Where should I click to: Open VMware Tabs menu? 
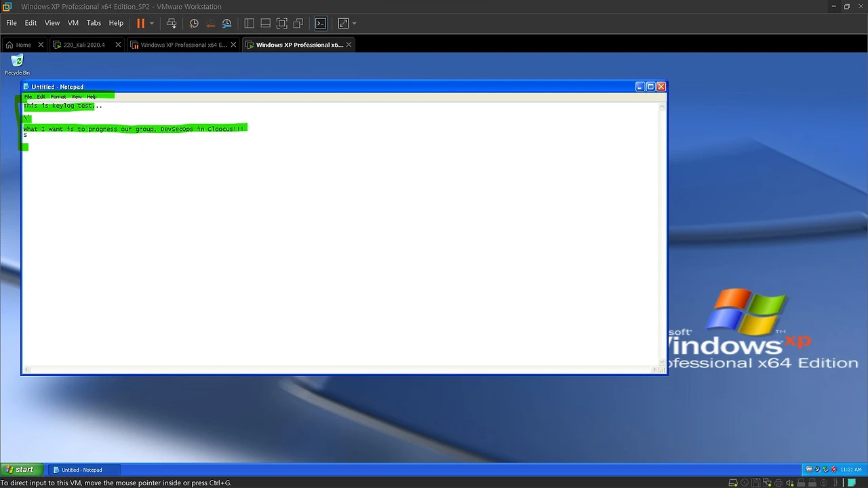click(x=94, y=23)
